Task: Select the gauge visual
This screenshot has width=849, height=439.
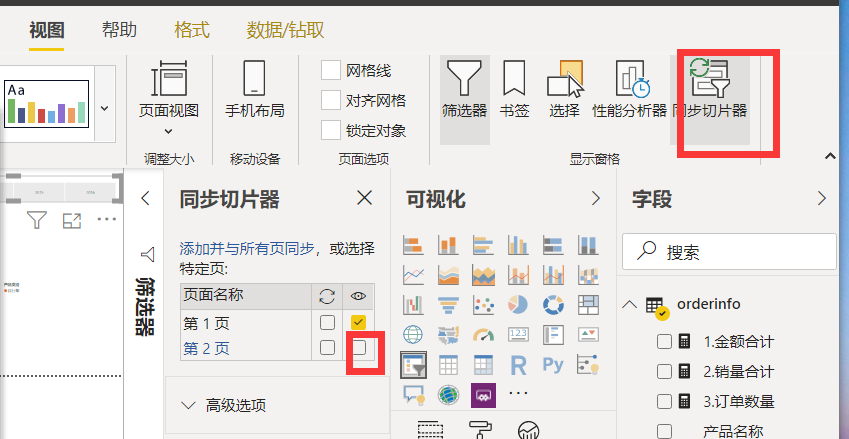Action: 483,335
